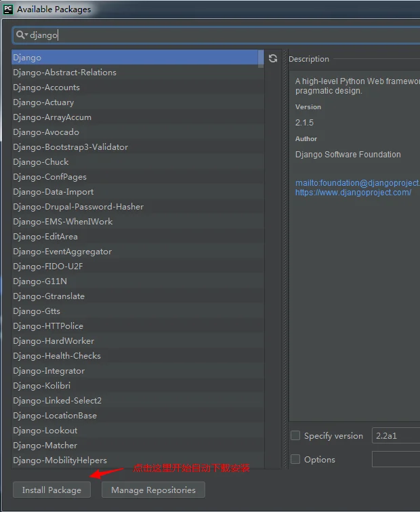This screenshot has height=512, width=420.
Task: Select the Django-ConfPages package
Action: (138, 176)
